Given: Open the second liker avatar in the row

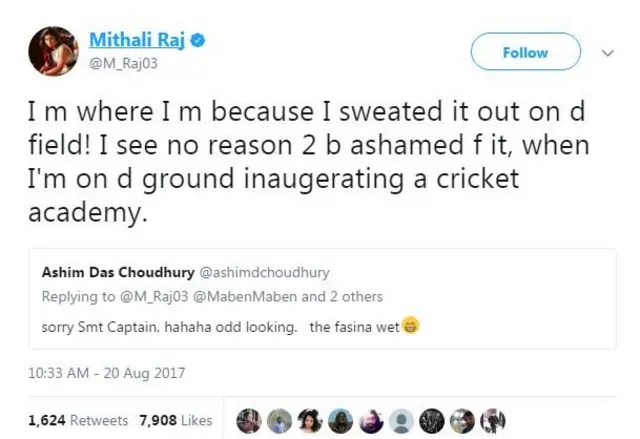Looking at the screenshot, I should (x=281, y=421).
